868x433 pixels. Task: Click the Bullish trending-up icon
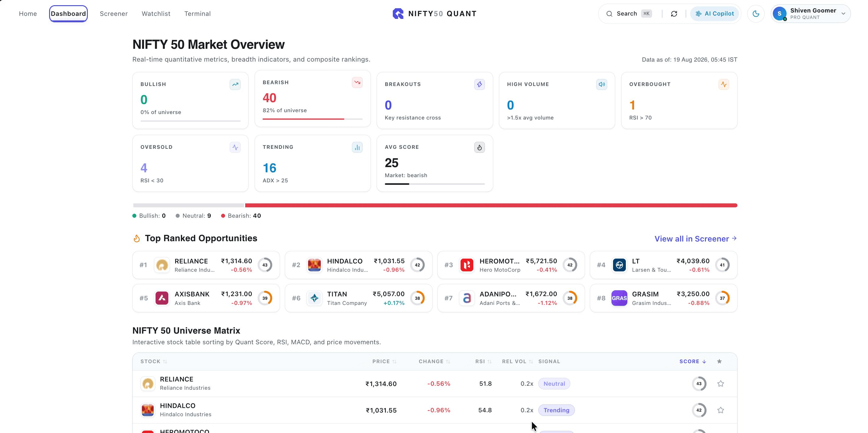[235, 84]
